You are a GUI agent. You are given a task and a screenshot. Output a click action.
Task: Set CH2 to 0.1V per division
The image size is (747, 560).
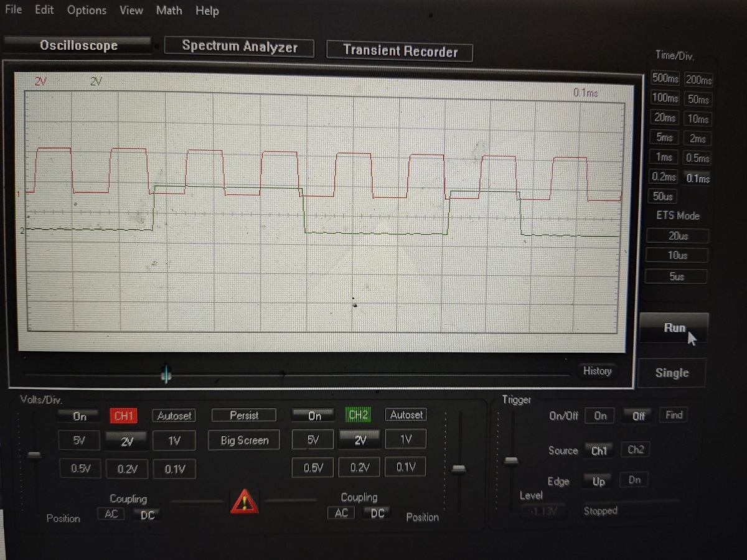(x=406, y=467)
